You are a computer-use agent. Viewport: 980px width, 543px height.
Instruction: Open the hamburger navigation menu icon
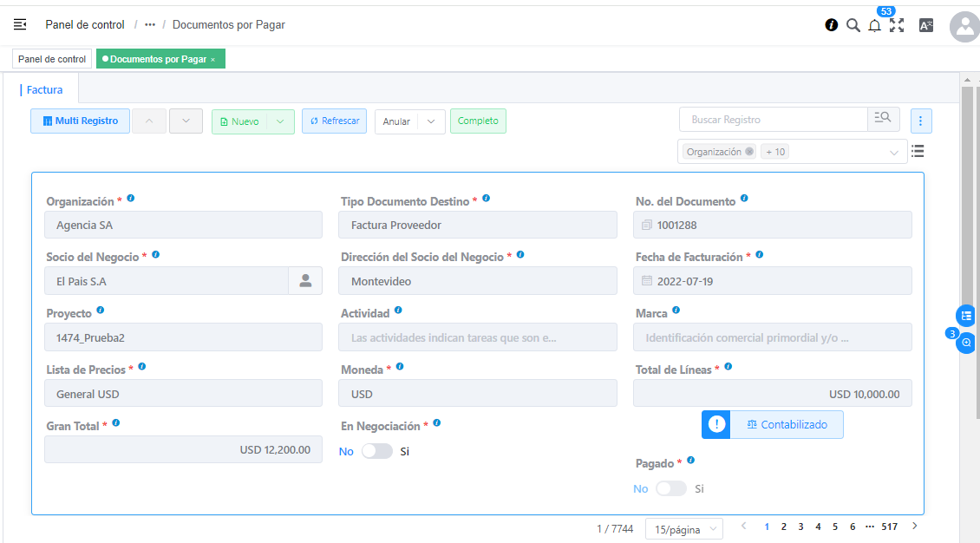pos(20,25)
